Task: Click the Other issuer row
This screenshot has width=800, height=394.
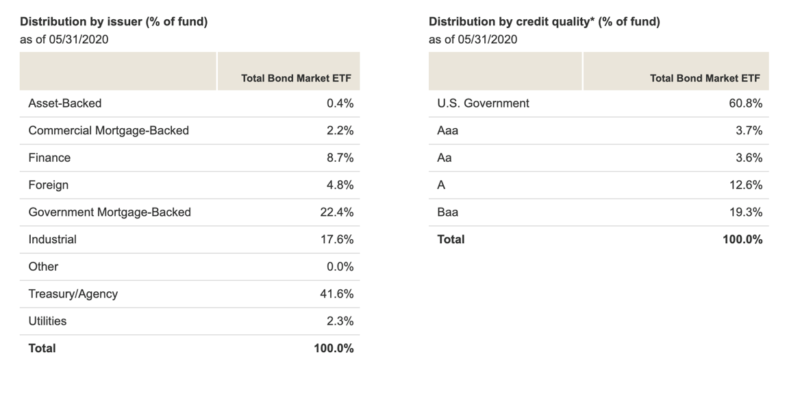Action: pyautogui.click(x=190, y=266)
